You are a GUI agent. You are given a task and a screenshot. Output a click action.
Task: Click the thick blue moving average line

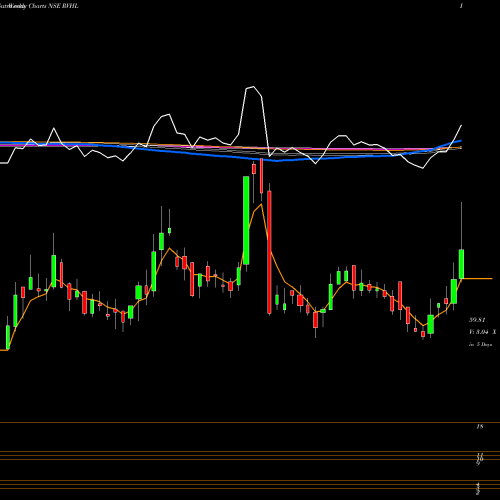tap(277, 161)
